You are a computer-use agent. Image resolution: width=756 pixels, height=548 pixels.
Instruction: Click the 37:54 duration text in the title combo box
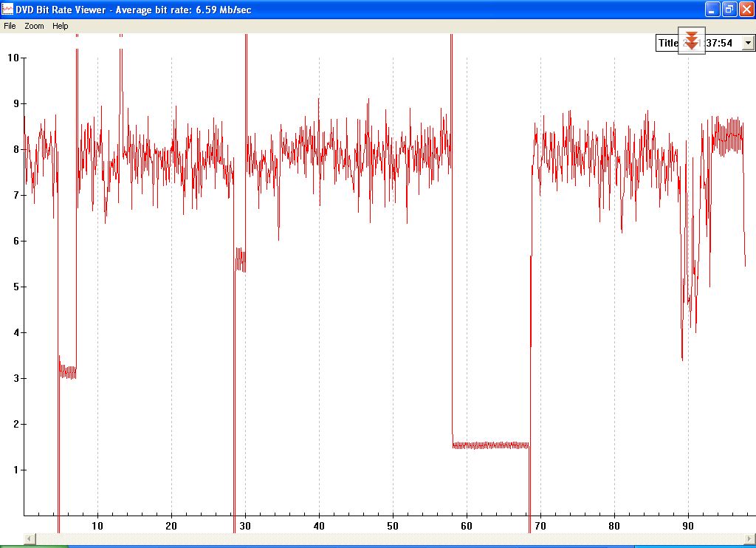(720, 43)
